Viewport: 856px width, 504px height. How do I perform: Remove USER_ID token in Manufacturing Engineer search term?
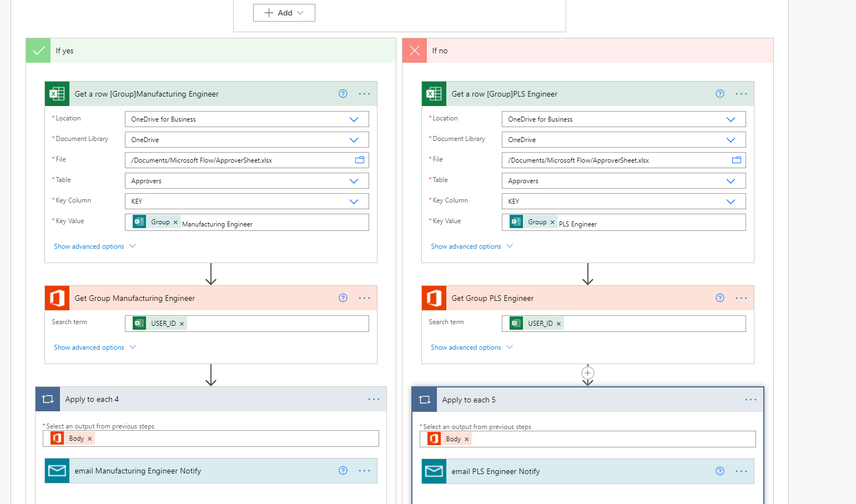[x=182, y=324]
